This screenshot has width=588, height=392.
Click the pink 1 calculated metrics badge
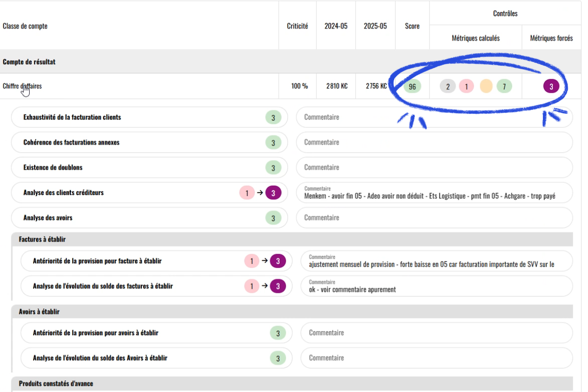[467, 86]
